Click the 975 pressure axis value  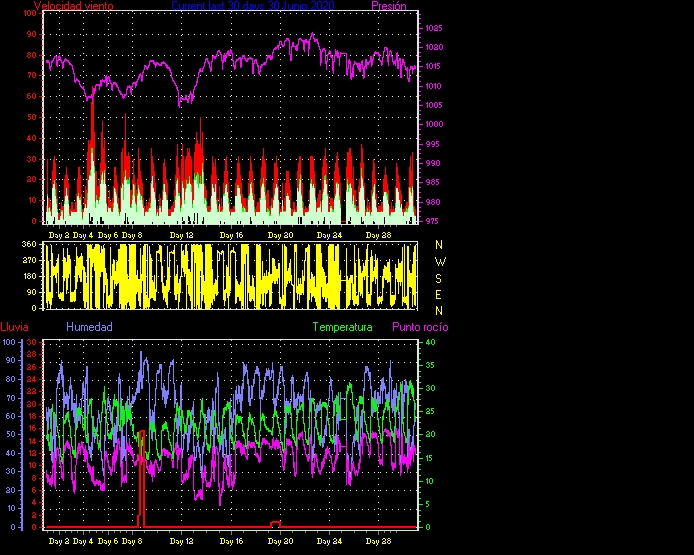pyautogui.click(x=434, y=221)
